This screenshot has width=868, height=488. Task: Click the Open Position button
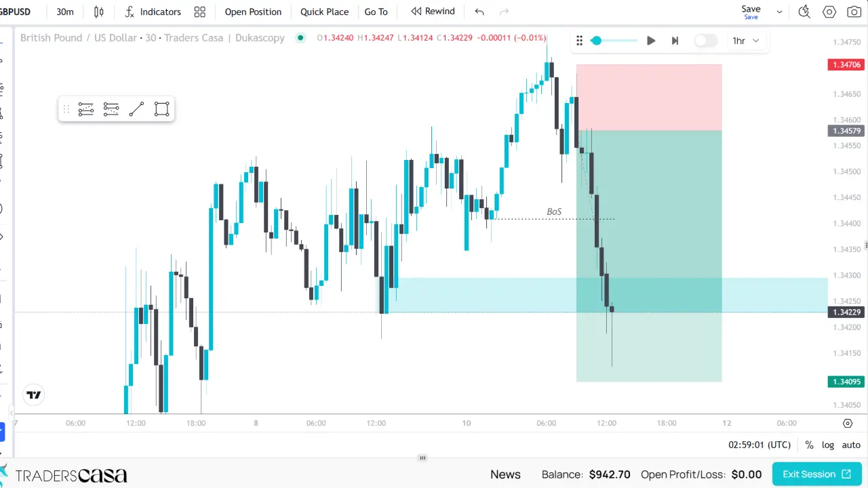click(x=253, y=12)
